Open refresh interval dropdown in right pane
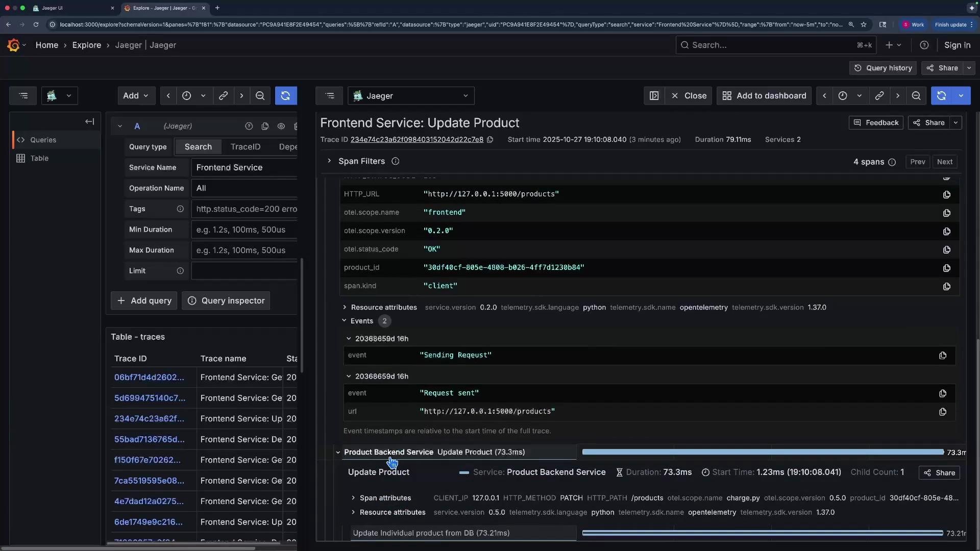The height and width of the screenshot is (551, 980). tap(961, 96)
